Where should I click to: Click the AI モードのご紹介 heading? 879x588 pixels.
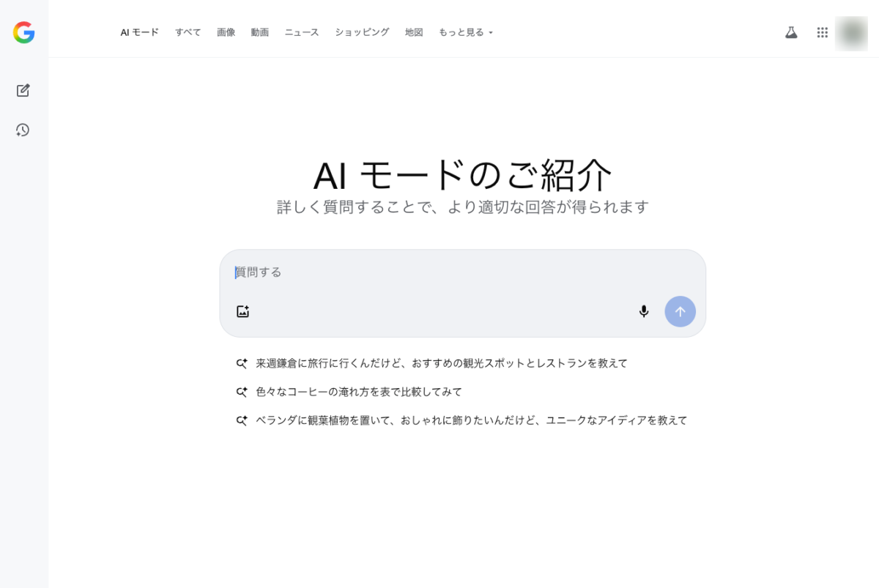tap(463, 174)
